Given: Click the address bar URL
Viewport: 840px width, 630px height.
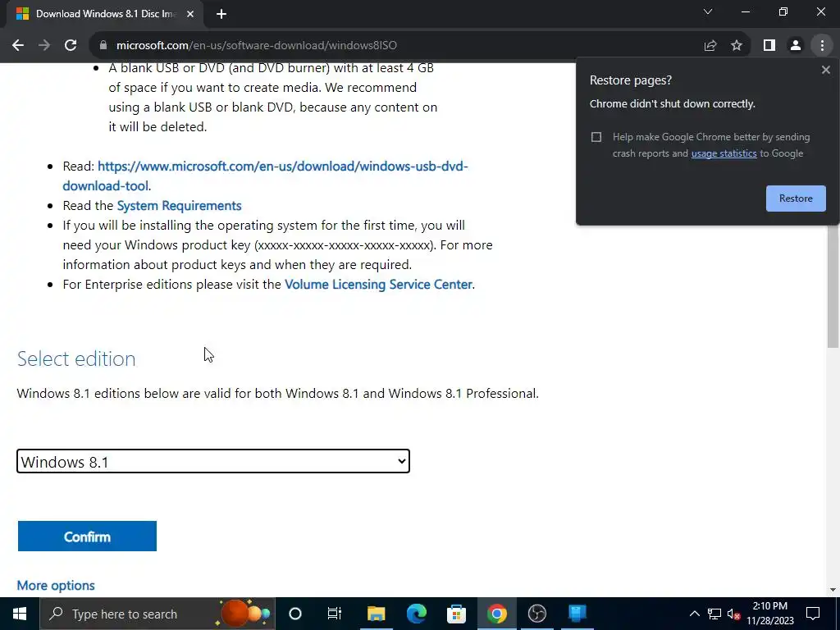Looking at the screenshot, I should 257,46.
